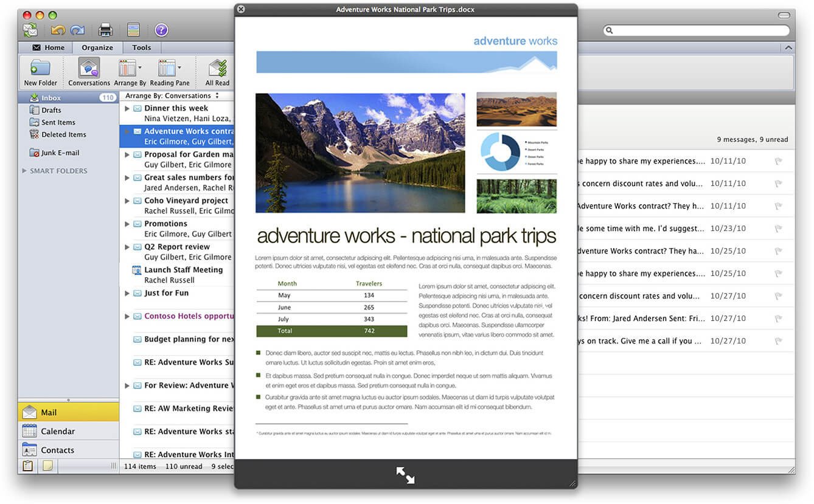Open the Print dialog via the printer icon
Screen dimensions: 814x504
point(104,29)
